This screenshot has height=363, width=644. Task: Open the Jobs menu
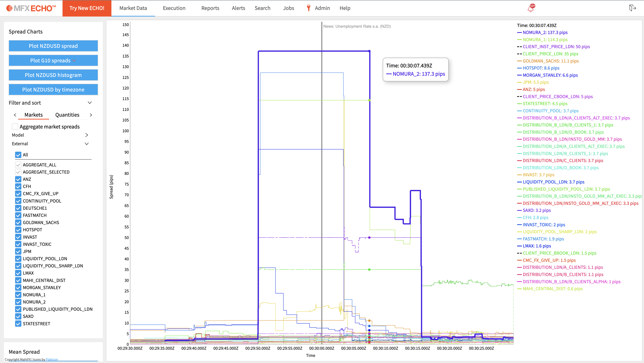pyautogui.click(x=289, y=8)
